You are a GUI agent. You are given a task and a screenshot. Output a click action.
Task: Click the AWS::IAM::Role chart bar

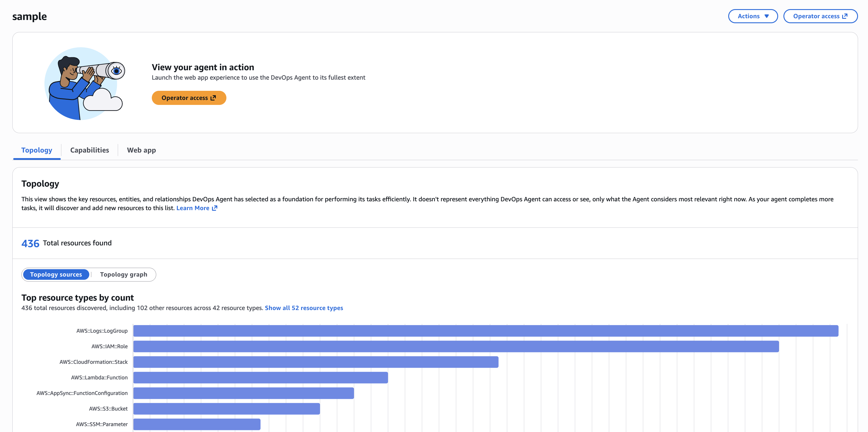(x=455, y=346)
